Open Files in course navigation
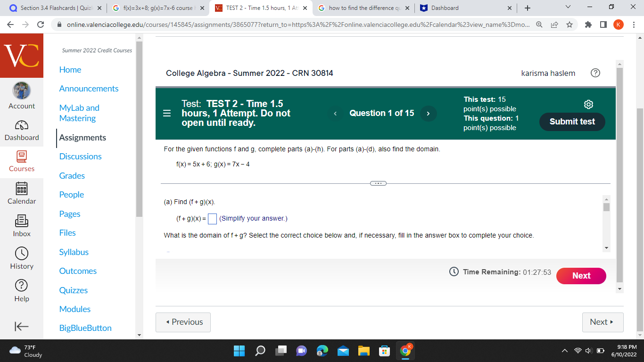The image size is (644, 362). coord(67,233)
